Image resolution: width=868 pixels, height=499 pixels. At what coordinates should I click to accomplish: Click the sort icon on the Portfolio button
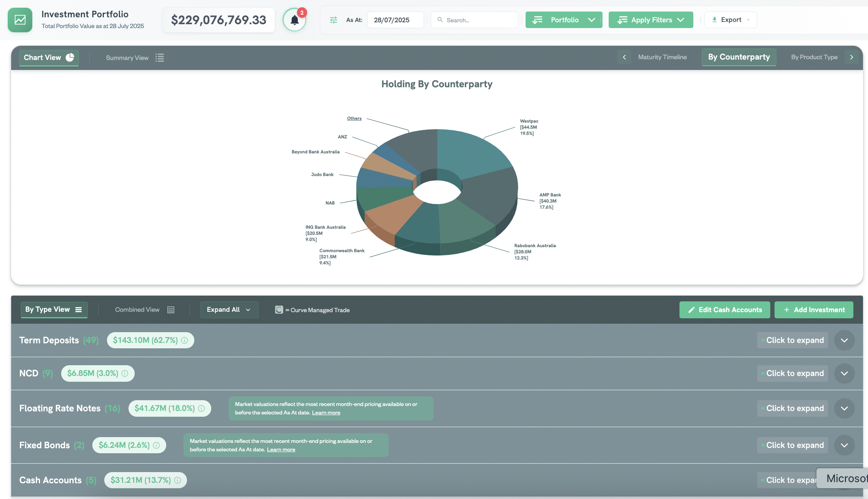pos(537,20)
